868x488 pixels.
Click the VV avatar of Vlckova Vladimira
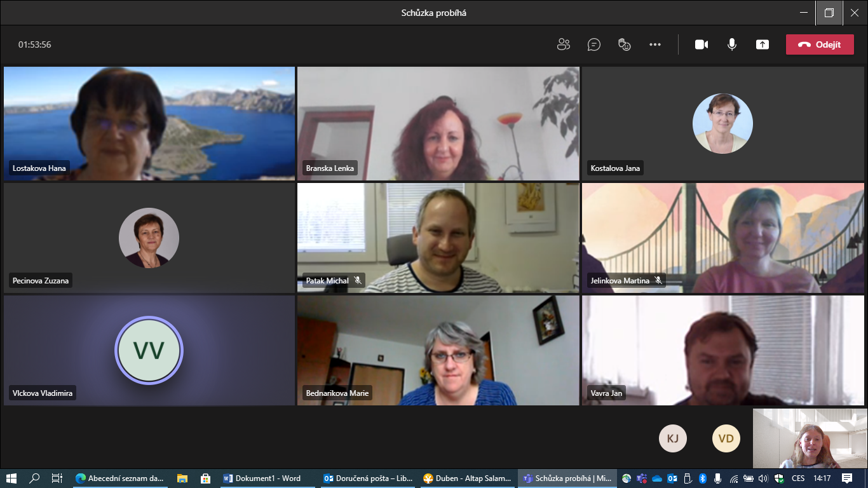pyautogui.click(x=149, y=350)
